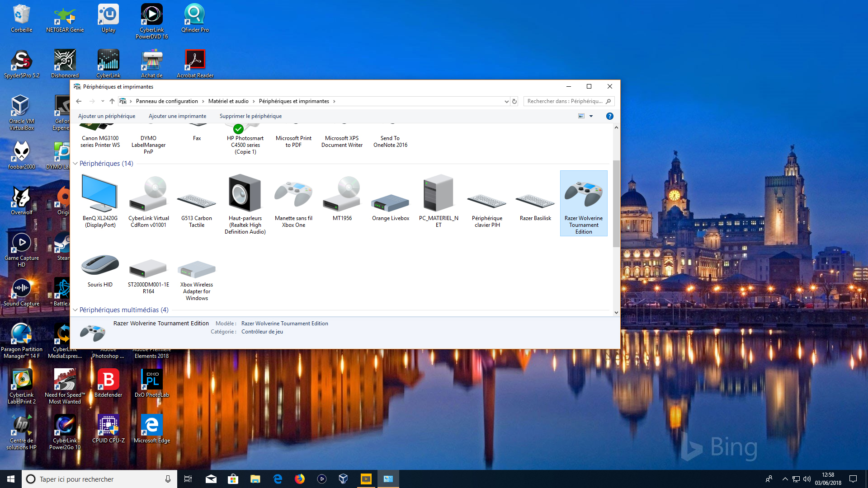
Task: Click Ajouter un périphérique in toolbar
Action: [x=107, y=116]
